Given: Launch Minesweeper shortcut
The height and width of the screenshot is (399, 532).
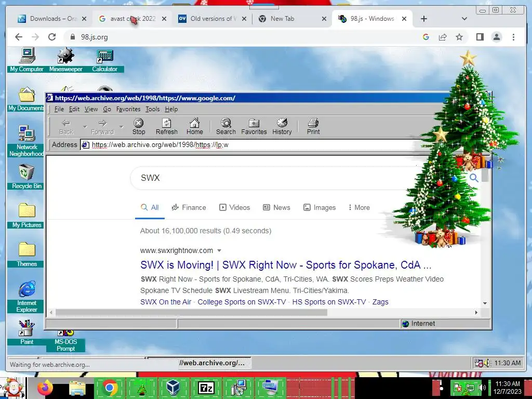Looking at the screenshot, I should (66, 60).
